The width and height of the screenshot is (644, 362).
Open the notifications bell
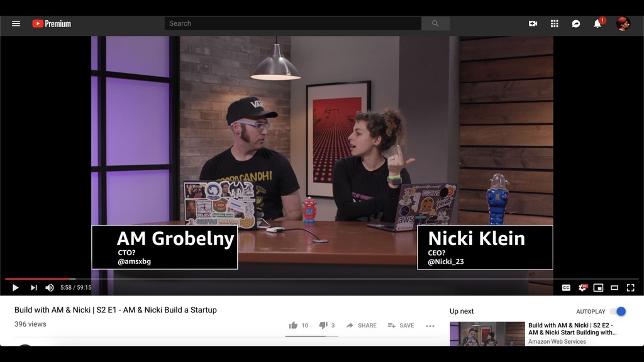coord(597,24)
